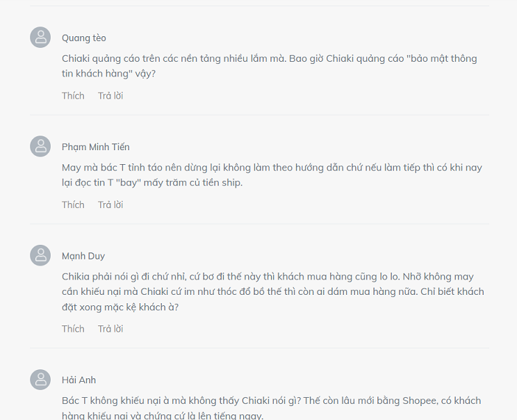Select Trả lời under Phạm Minh Tiến's comment
The width and height of the screenshot is (517, 420).
coord(110,205)
